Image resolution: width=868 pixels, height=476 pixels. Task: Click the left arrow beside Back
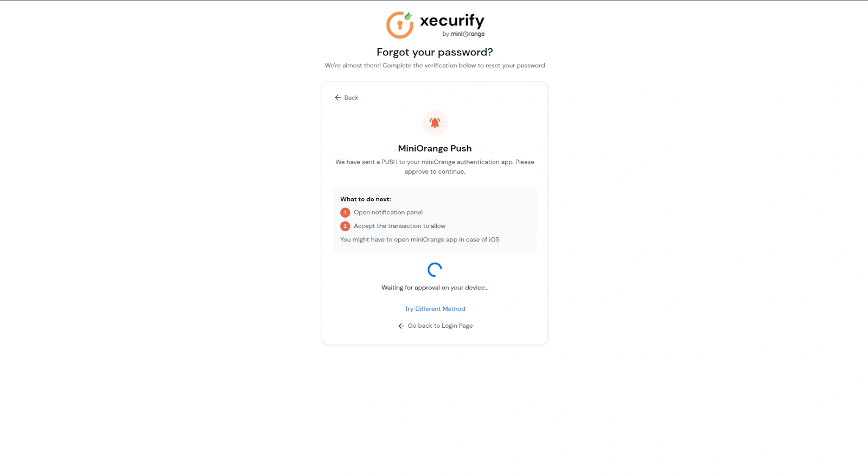(x=338, y=98)
